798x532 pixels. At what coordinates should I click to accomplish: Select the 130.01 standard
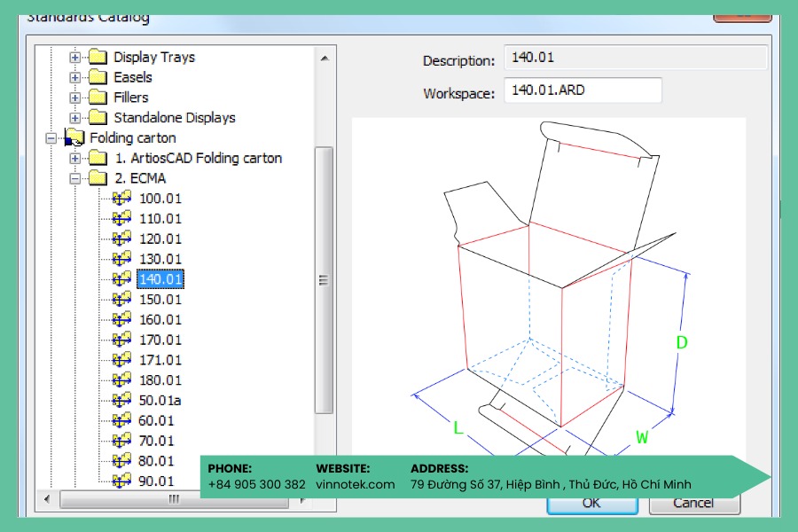click(160, 259)
